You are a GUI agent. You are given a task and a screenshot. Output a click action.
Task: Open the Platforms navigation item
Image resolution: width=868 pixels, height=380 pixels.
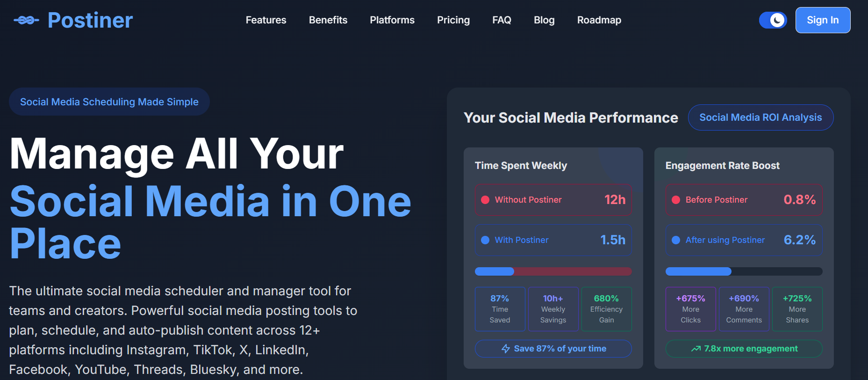(x=392, y=20)
